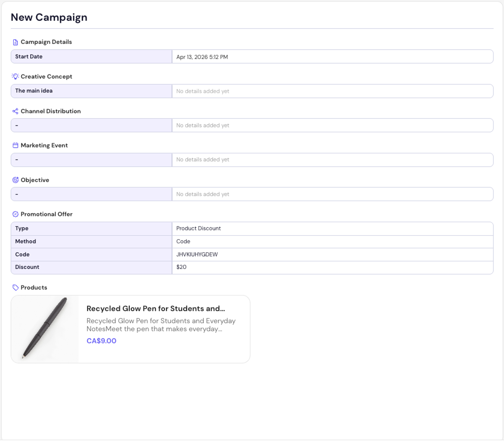Screen dimensions: 504x444
Task: Click the Products tag icon
Action: (x=15, y=287)
